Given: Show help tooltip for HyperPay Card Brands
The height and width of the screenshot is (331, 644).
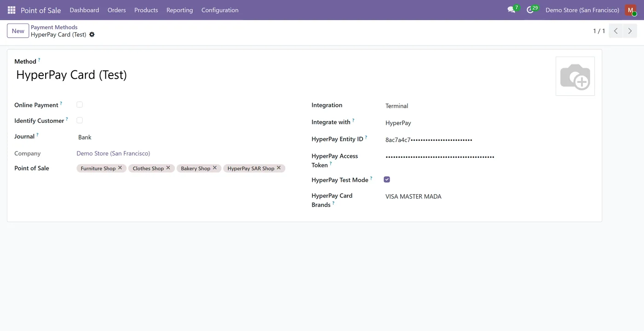Looking at the screenshot, I should (x=333, y=203).
